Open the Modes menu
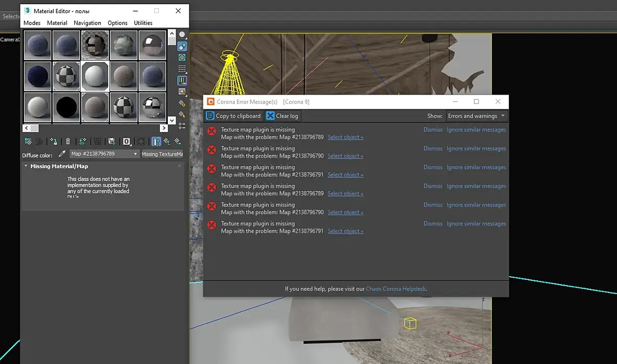 (32, 23)
